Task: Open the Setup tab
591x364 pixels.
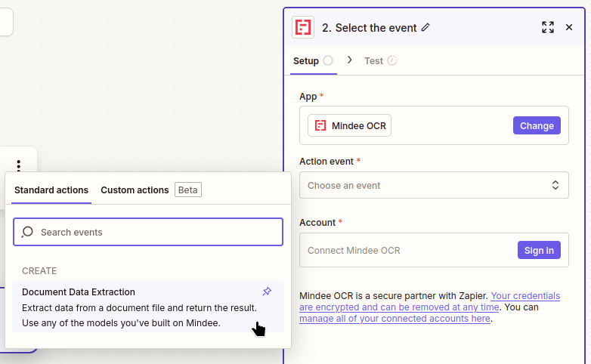Action: click(313, 60)
